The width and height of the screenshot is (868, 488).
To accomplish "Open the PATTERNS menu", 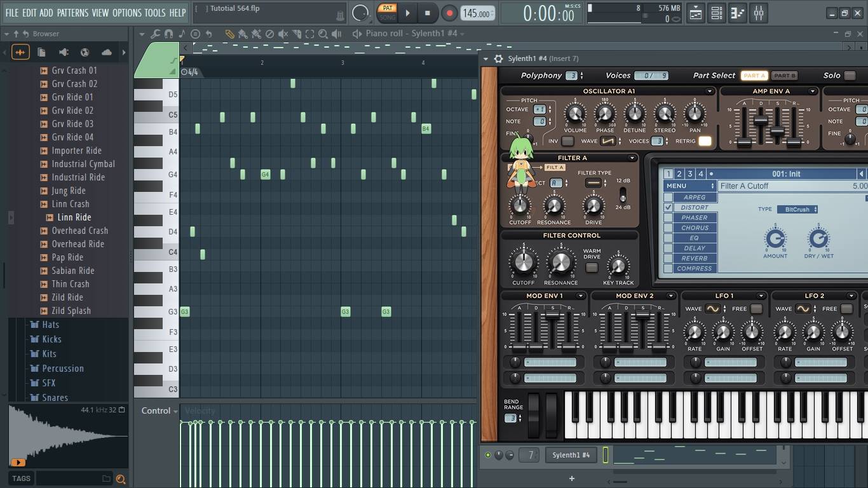I will tap(72, 13).
